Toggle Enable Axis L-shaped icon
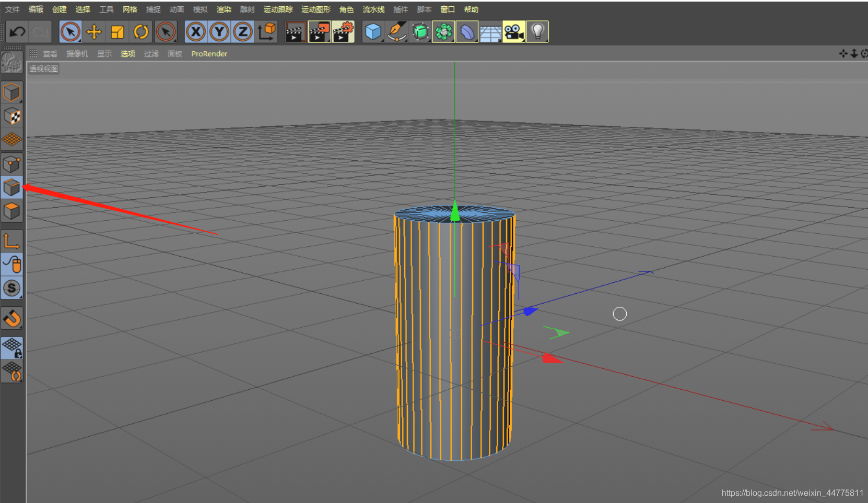Screen dimensions: 868x503 11,241
